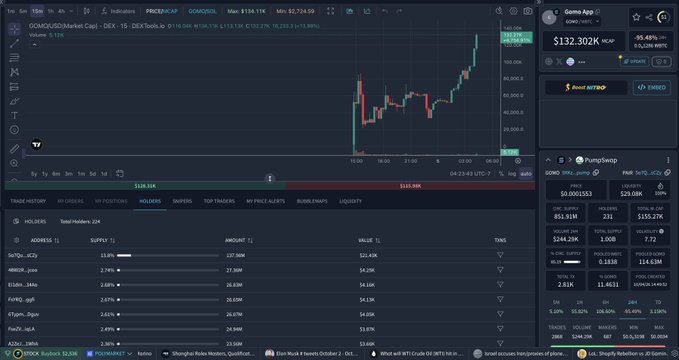Select the text annotation tool

[14, 116]
